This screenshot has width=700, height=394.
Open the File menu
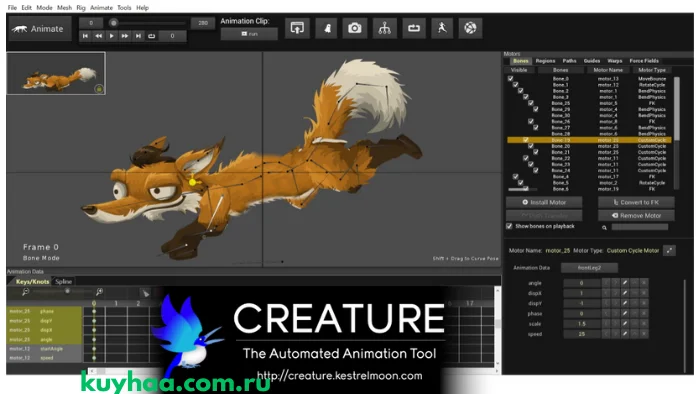point(12,8)
